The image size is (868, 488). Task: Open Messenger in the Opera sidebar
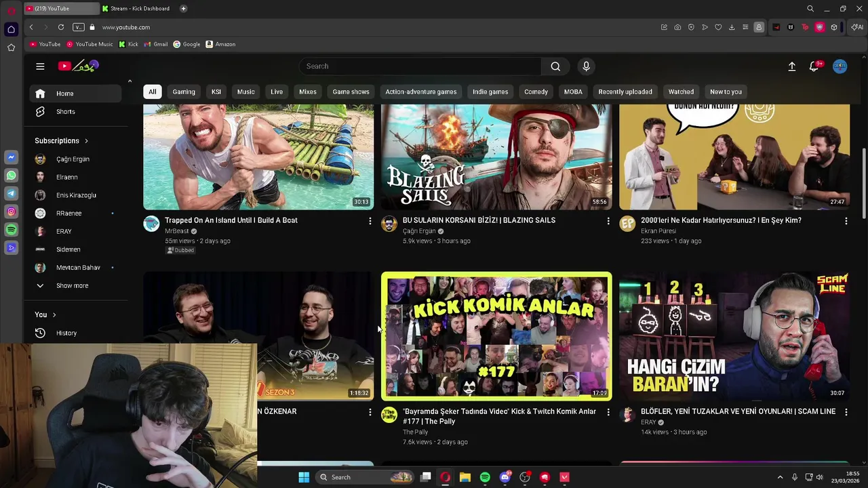(11, 157)
